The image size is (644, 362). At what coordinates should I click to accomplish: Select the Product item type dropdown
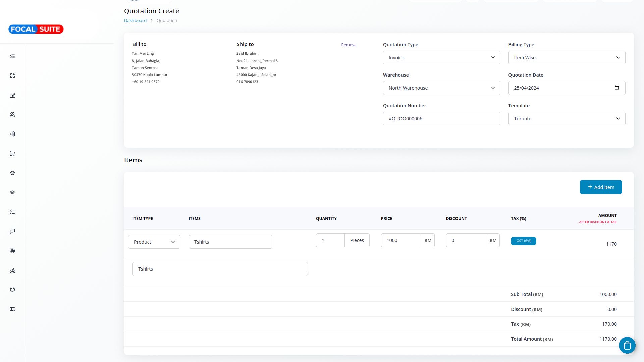point(154,242)
